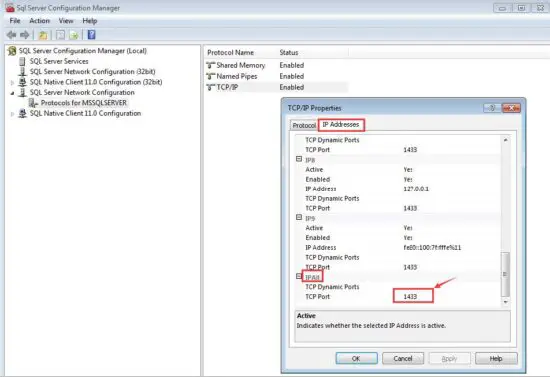The height and width of the screenshot is (377, 550).
Task: Click the Named Pipes protocol icon
Action: point(210,76)
